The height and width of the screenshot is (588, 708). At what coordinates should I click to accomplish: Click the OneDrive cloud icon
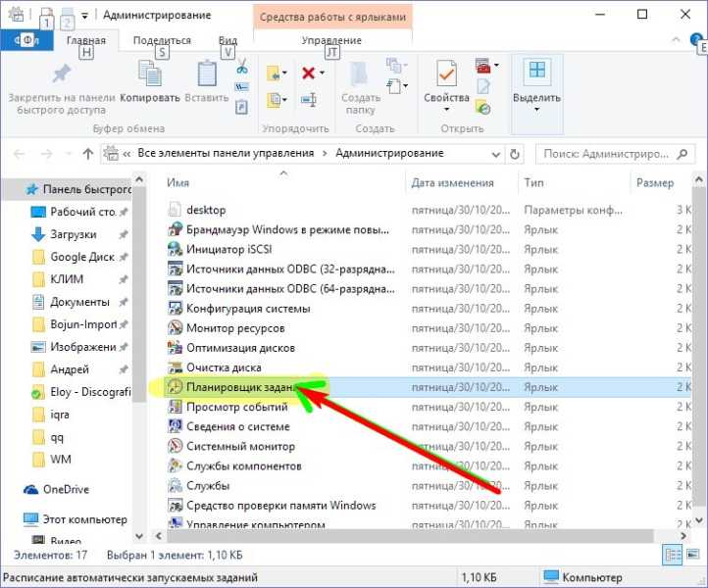pyautogui.click(x=30, y=490)
